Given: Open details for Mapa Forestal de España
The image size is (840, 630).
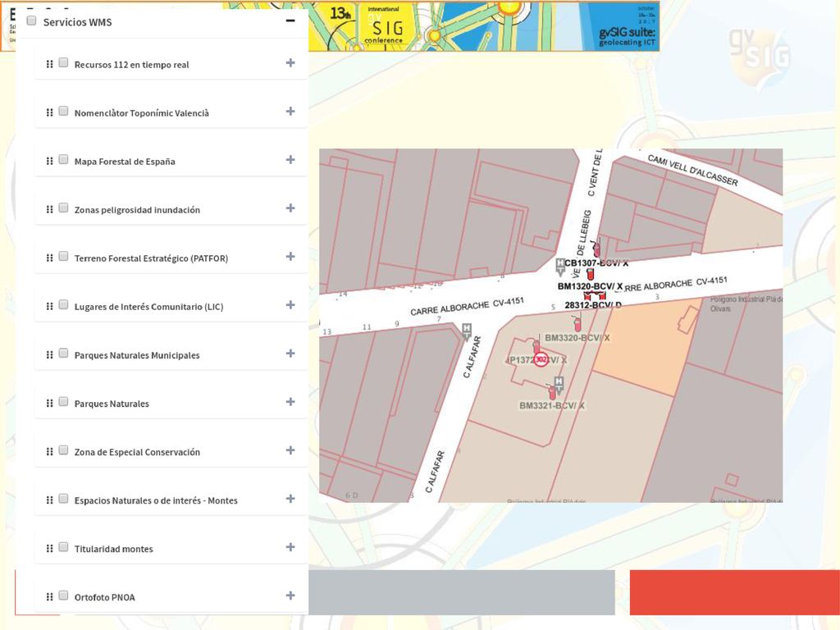Looking at the screenshot, I should (290, 160).
